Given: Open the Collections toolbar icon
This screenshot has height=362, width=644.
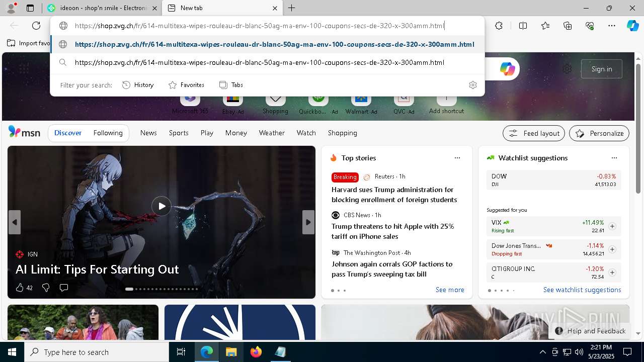Looking at the screenshot, I should point(568,26).
